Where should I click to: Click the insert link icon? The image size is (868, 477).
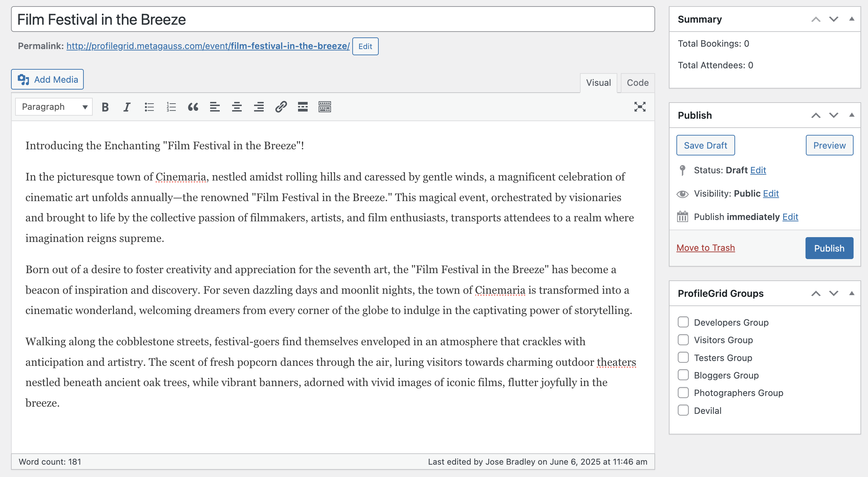click(281, 107)
